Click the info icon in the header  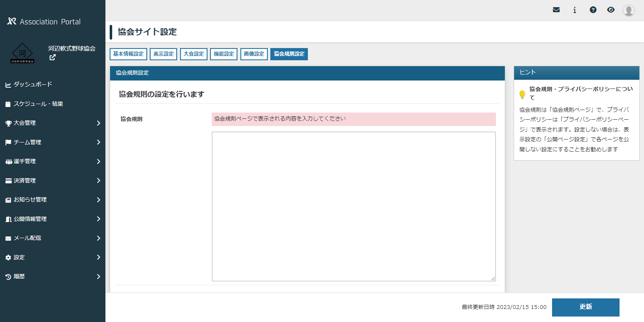click(x=574, y=9)
